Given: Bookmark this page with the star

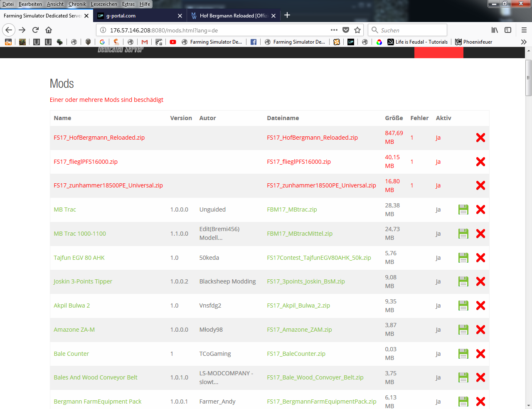Looking at the screenshot, I should [357, 30].
